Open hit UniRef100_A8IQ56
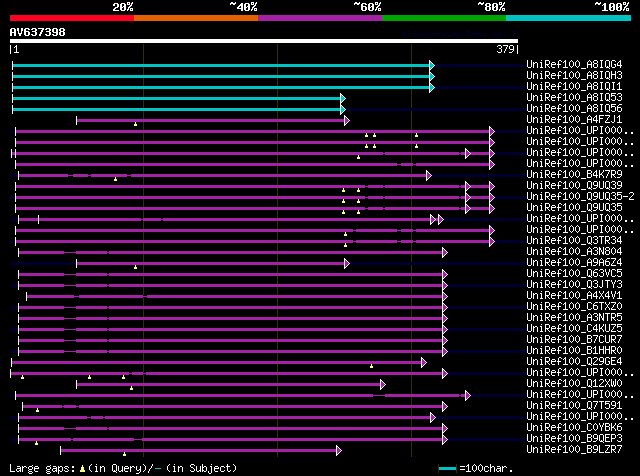This screenshot has height=476, width=640. click(574, 108)
